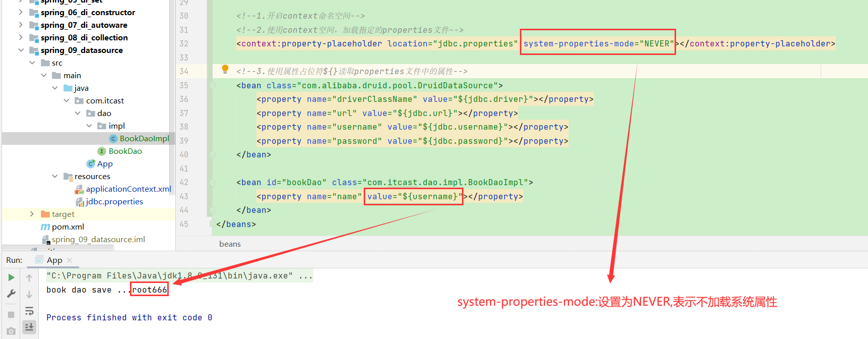The image size is (868, 339).
Task: Click the beans breadcrumb below editor
Action: point(230,244)
